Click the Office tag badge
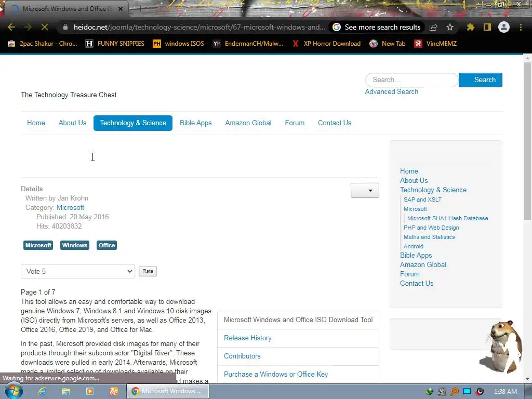 [107, 245]
